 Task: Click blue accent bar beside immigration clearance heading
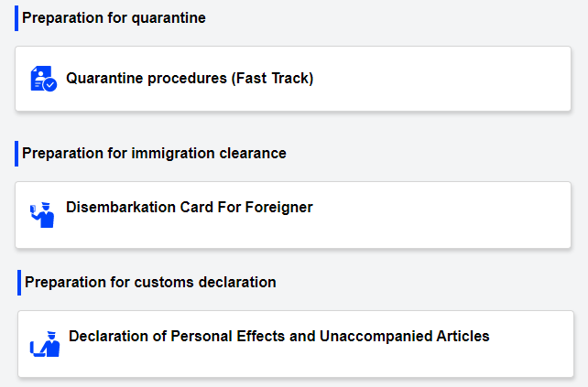(x=16, y=153)
